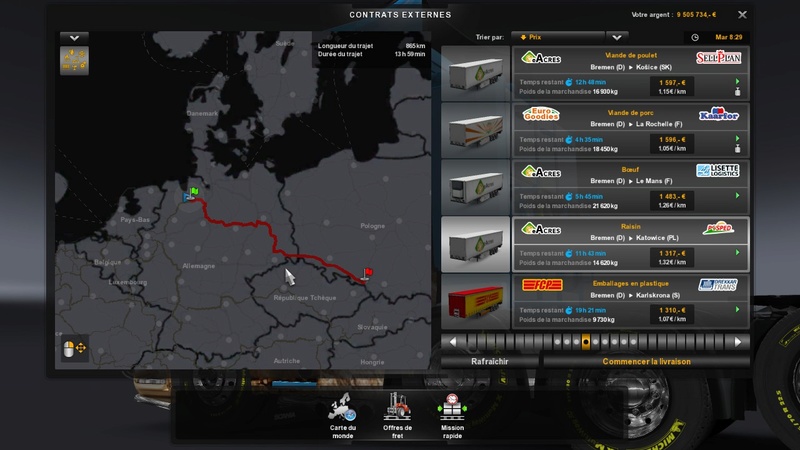Viewport: 800px width, 450px height.
Task: Go to the previous contracts page arrow
Action: (453, 342)
